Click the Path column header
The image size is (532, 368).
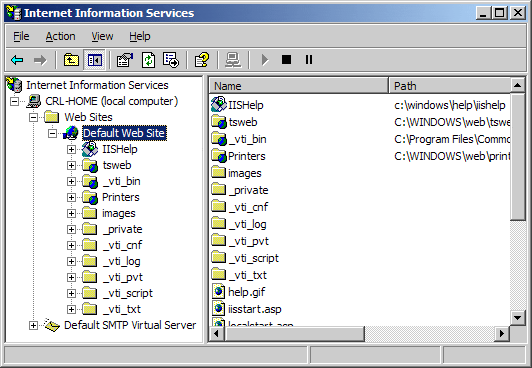449,85
